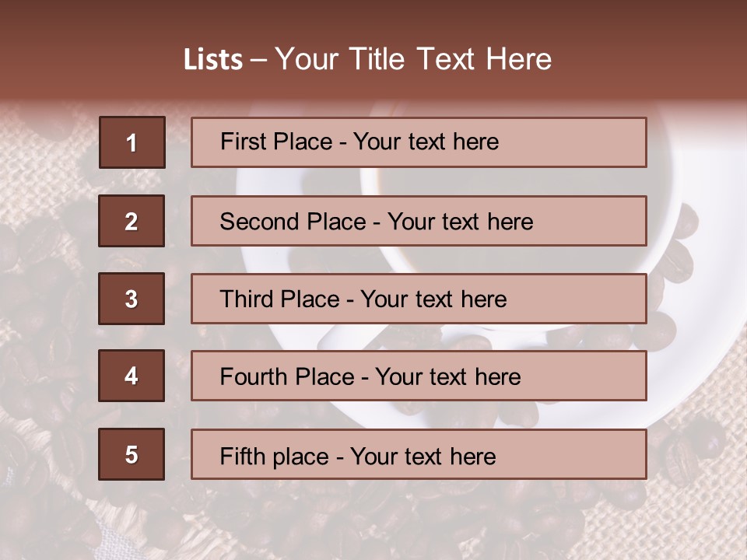Click the number 1 box

(132, 142)
